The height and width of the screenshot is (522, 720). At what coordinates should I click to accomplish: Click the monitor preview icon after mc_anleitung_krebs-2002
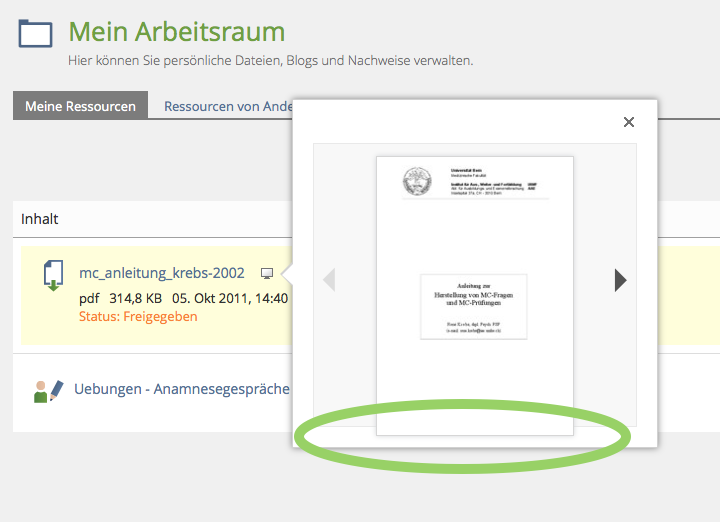click(267, 273)
